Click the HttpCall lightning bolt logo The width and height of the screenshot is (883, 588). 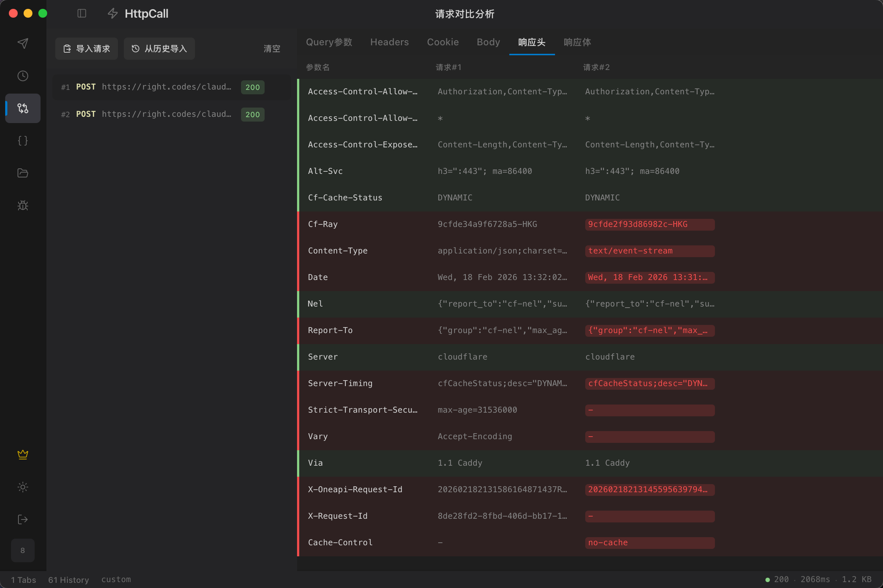pos(112,14)
